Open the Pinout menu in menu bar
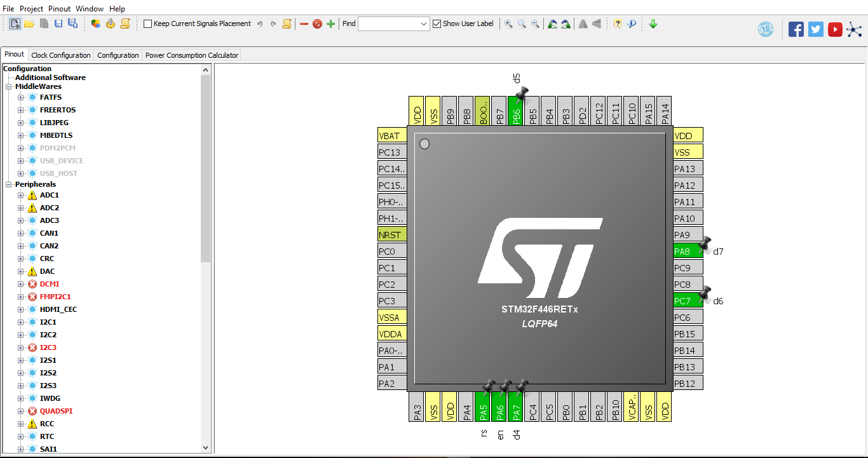Image resolution: width=868 pixels, height=458 pixels. pyautogui.click(x=60, y=9)
